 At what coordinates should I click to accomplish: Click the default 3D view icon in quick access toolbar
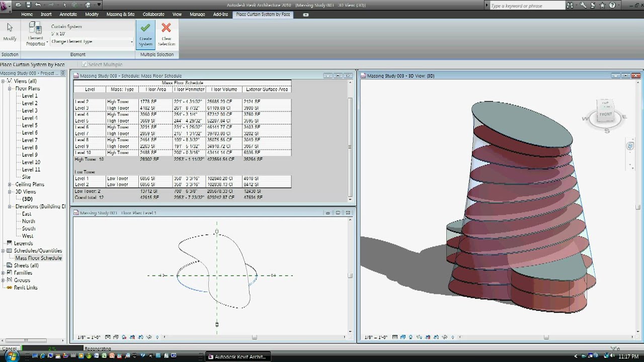(x=88, y=5)
